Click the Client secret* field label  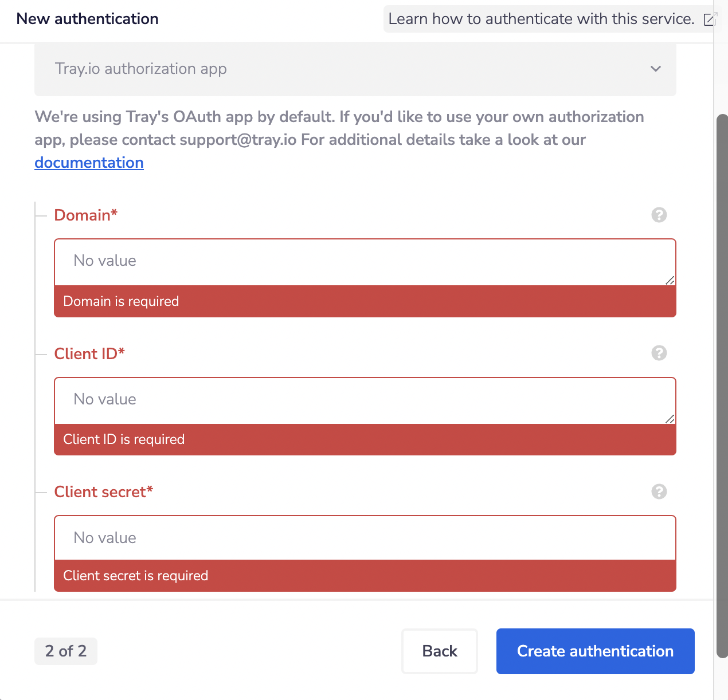tap(104, 492)
